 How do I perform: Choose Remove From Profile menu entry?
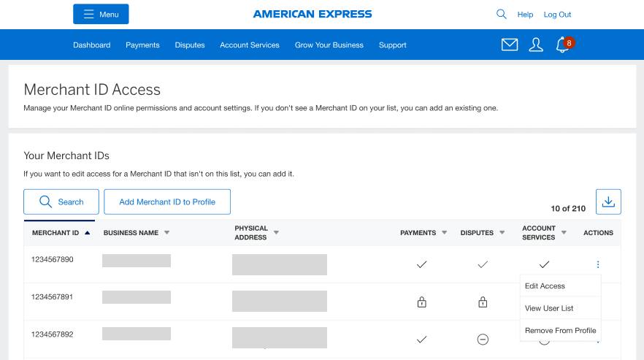(x=561, y=330)
